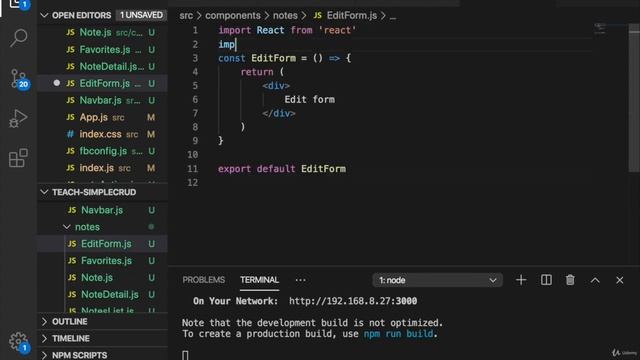Maximize terminal panel with up chevron
The image size is (640, 360).
pyautogui.click(x=595, y=280)
